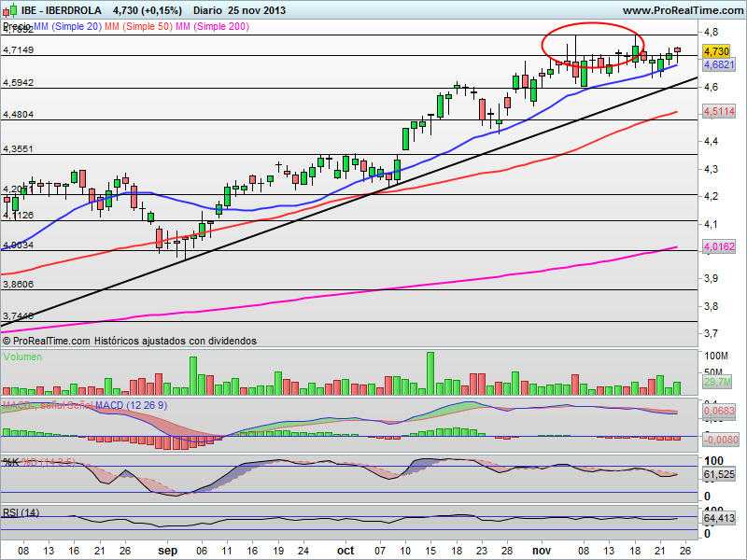Click the 64,413 RSI value tag
The image size is (747, 560).
click(719, 518)
